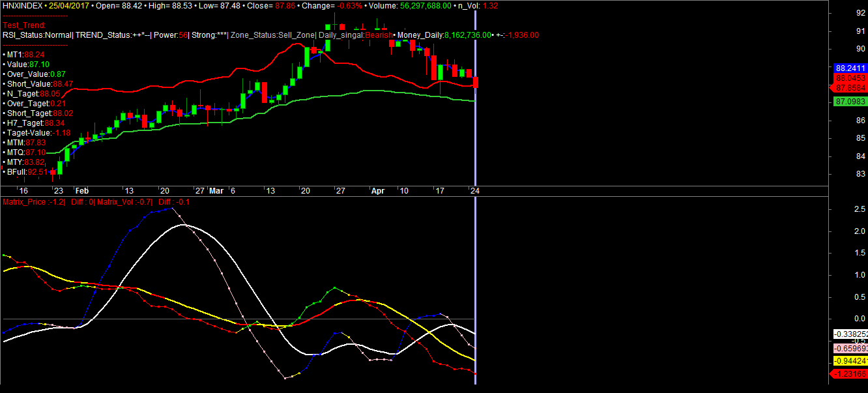
Task: Click the green 87.0983 price axis tag
Action: pos(850,102)
